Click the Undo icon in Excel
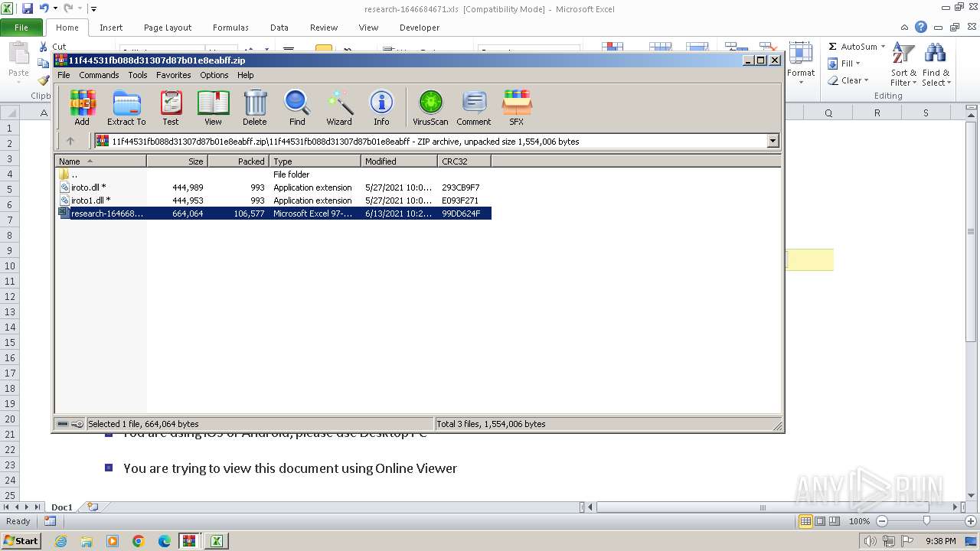The height and width of the screenshot is (551, 980). click(x=44, y=8)
